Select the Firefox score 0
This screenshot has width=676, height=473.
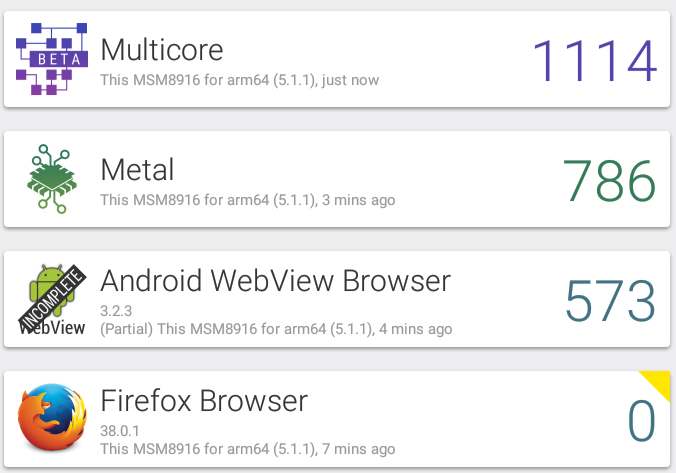[x=642, y=420]
